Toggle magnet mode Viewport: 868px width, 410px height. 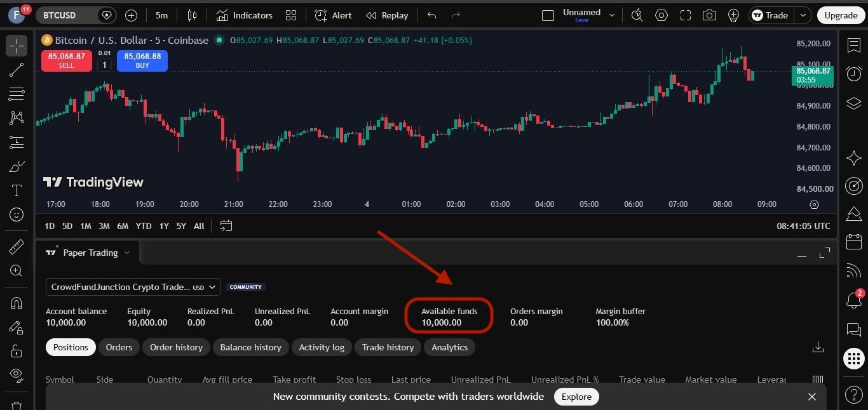click(17, 303)
